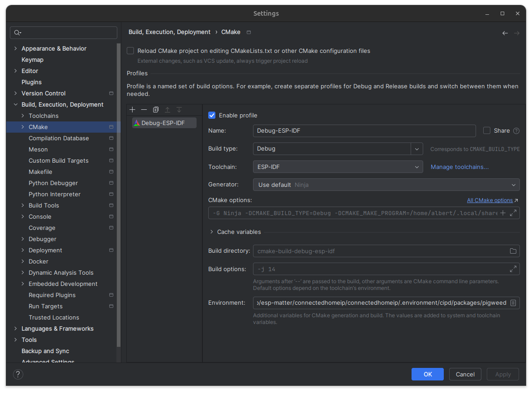Expand the CMake options field
The height and width of the screenshot is (393, 532).
pos(513,213)
